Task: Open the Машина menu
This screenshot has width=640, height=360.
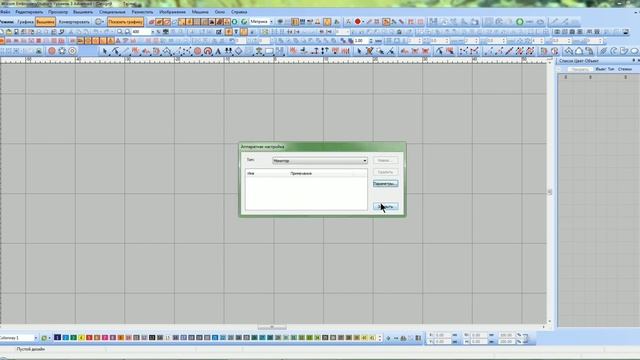Action: coord(200,12)
